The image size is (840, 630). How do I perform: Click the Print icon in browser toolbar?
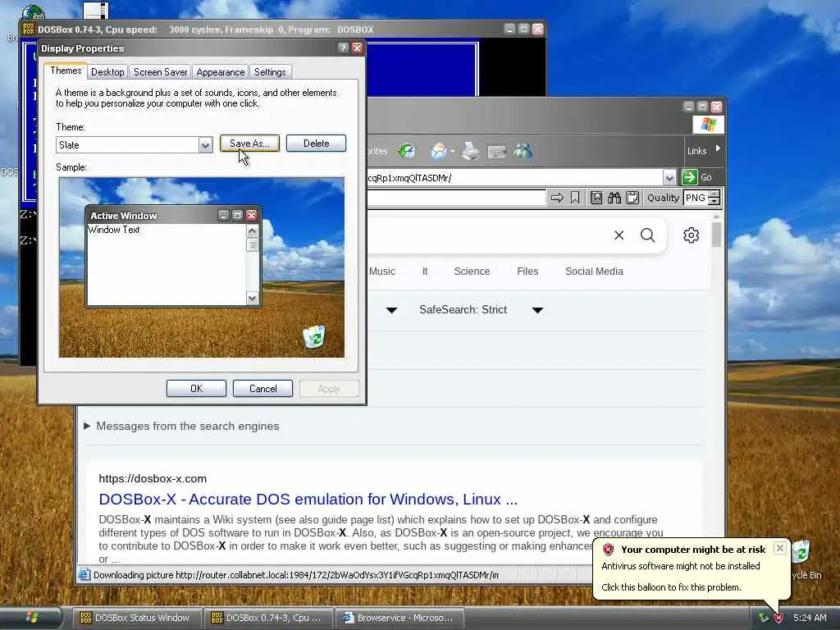pos(470,151)
